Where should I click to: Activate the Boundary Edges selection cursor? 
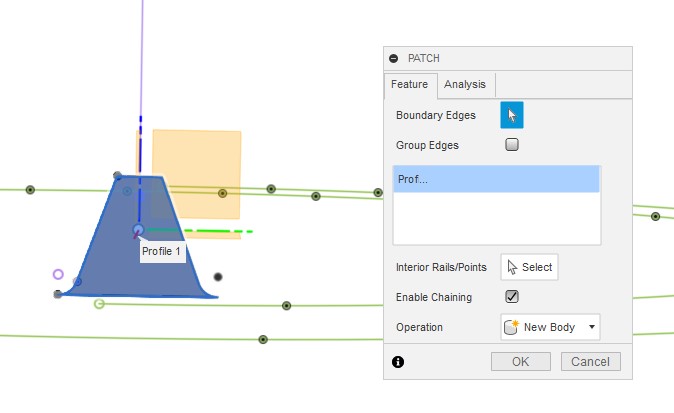pyautogui.click(x=512, y=115)
